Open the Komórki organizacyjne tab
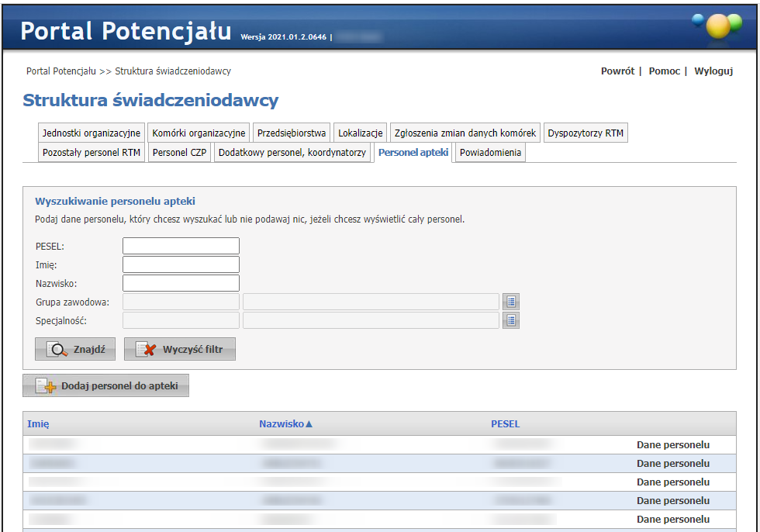 pyautogui.click(x=199, y=133)
